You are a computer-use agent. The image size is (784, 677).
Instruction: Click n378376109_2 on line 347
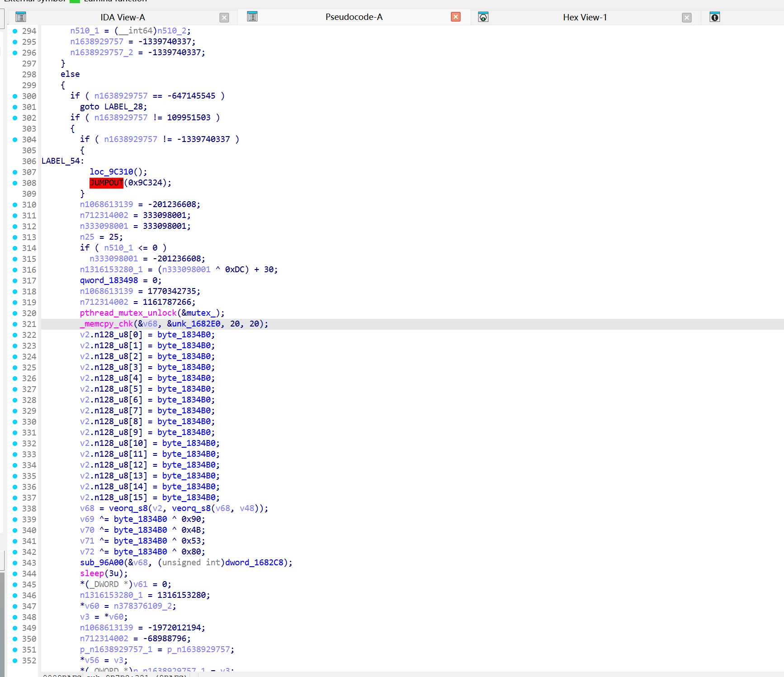tap(143, 606)
